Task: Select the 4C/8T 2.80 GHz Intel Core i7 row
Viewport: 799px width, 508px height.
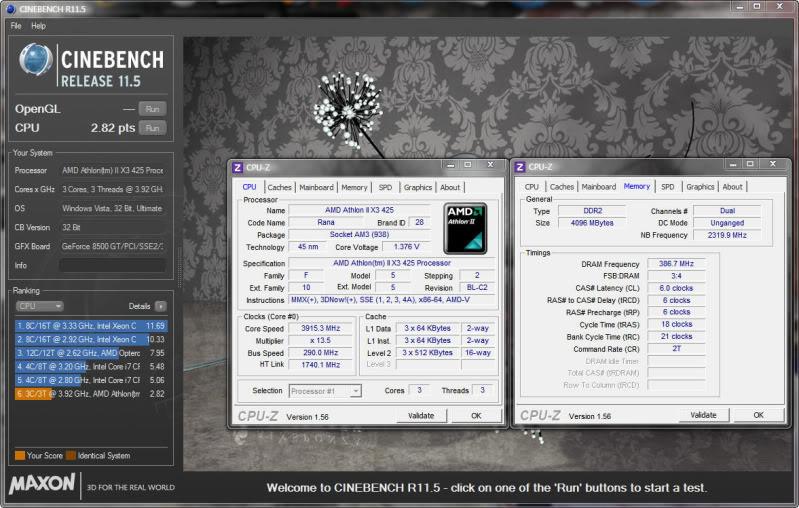Action: point(91,380)
